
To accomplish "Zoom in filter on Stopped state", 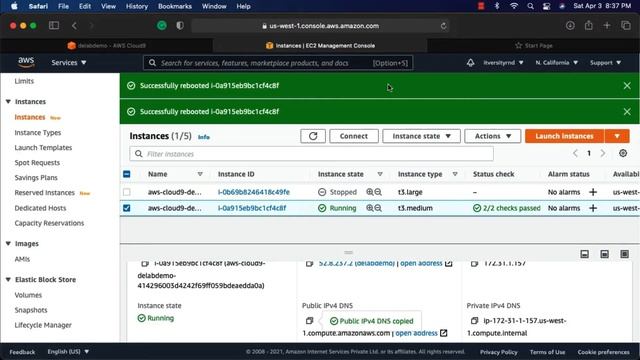I will pos(370,192).
